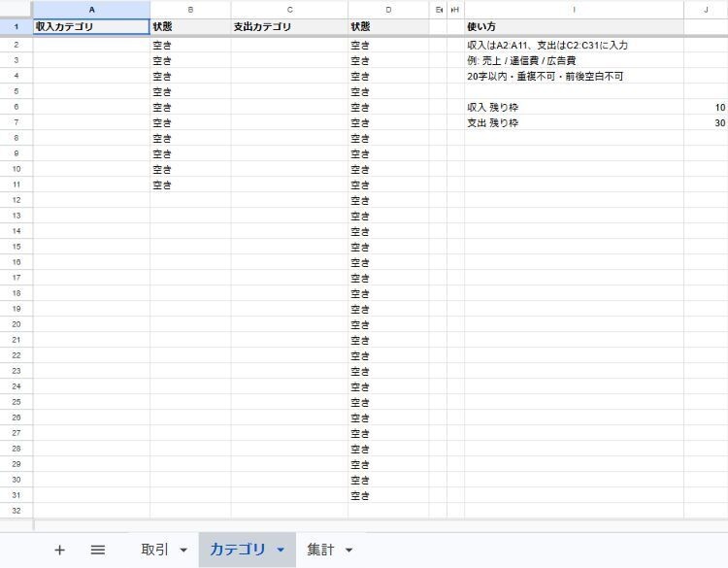
Task: Select row 31 header
Action: 17,495
